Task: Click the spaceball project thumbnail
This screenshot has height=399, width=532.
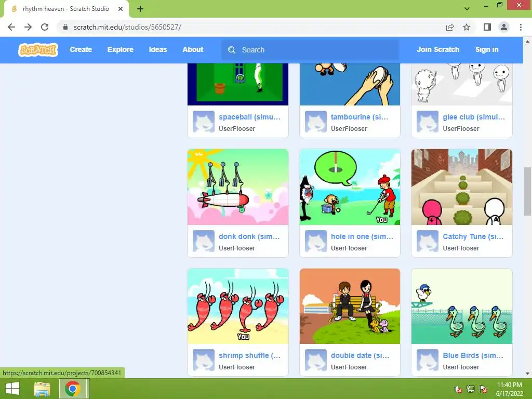Action: (238, 84)
